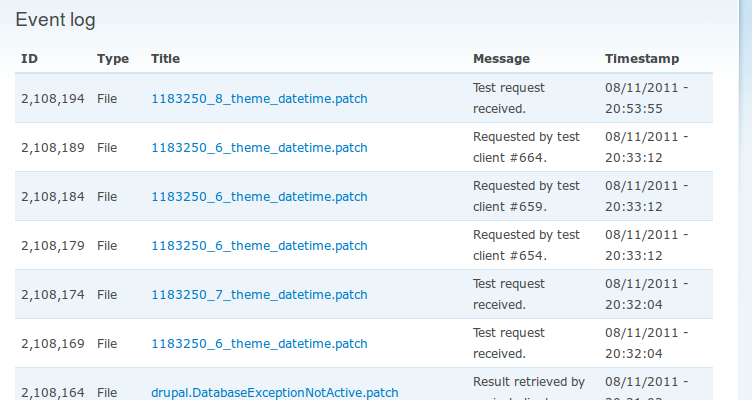752x400 pixels.
Task: Click 'Test request received' in row 2,108,169
Action: [x=509, y=343]
